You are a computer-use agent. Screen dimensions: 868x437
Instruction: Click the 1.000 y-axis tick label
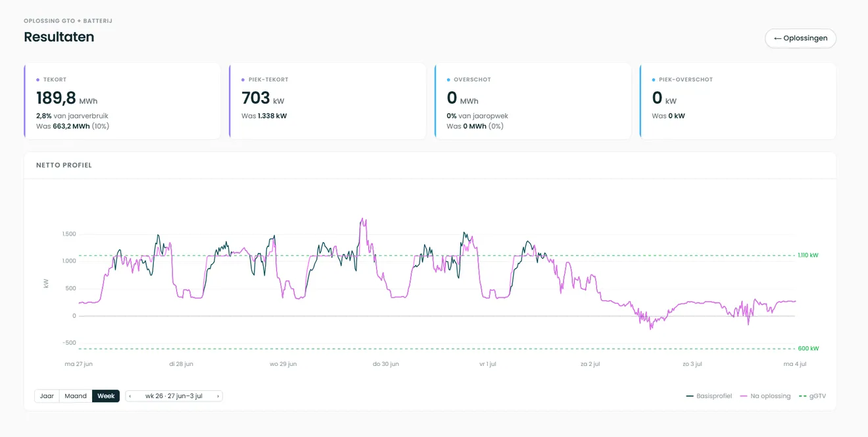click(68, 261)
